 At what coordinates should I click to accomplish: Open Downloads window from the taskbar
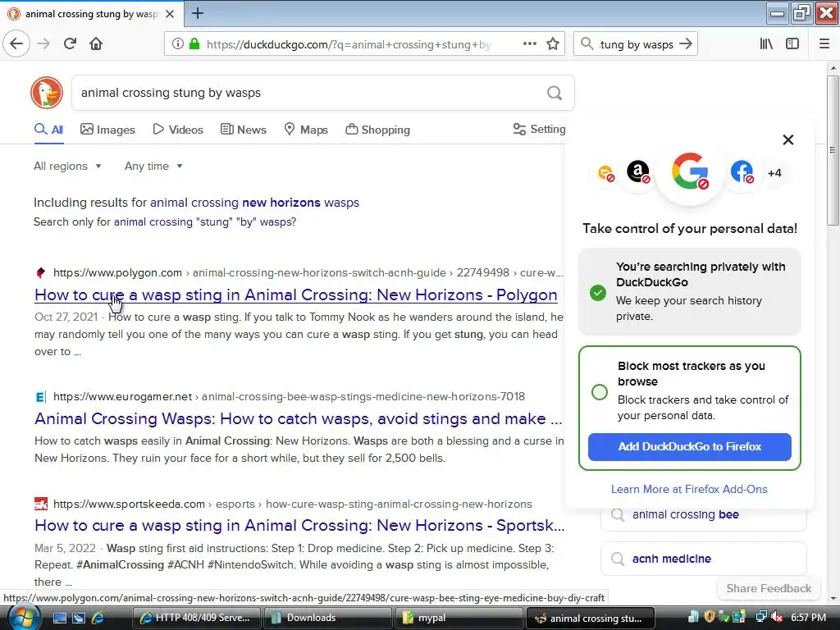click(329, 618)
